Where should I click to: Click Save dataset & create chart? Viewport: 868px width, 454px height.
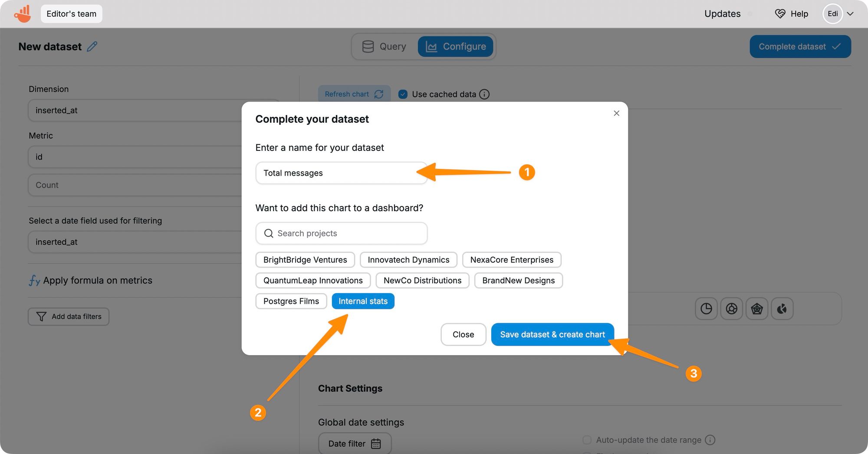tap(552, 334)
